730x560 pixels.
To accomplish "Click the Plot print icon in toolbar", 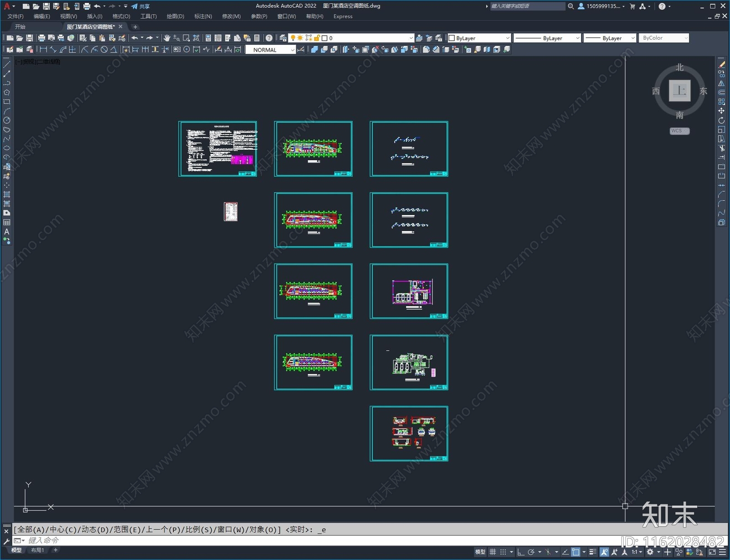I will 42,38.
